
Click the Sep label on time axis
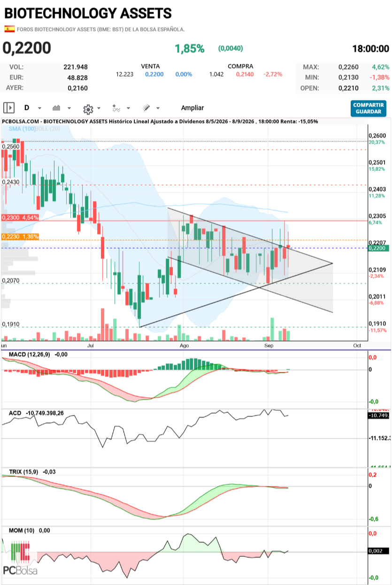[x=269, y=346]
